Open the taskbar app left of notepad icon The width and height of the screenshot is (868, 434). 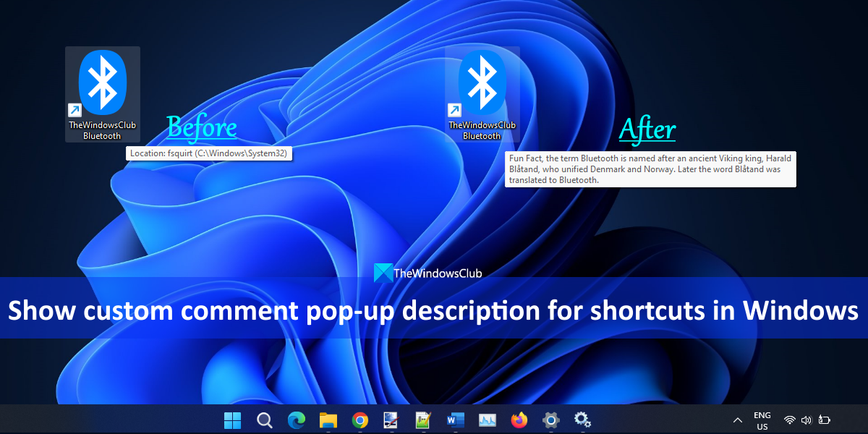point(391,420)
